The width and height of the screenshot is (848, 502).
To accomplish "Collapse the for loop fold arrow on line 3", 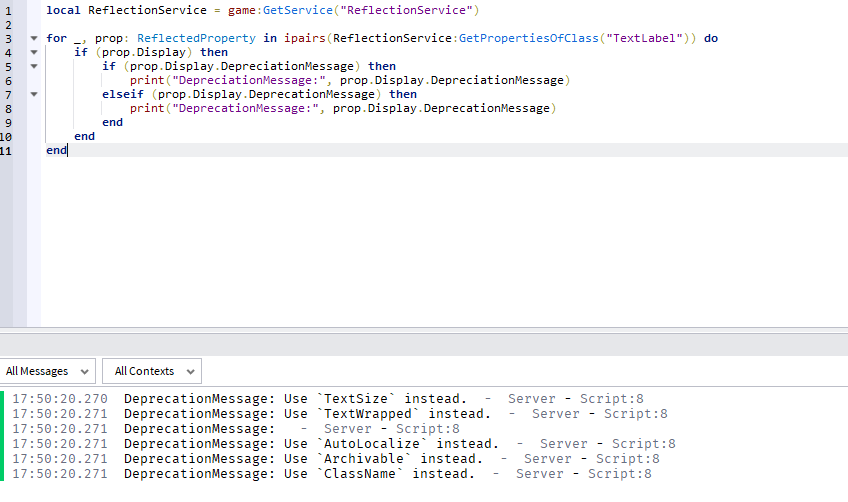I will tap(34, 38).
